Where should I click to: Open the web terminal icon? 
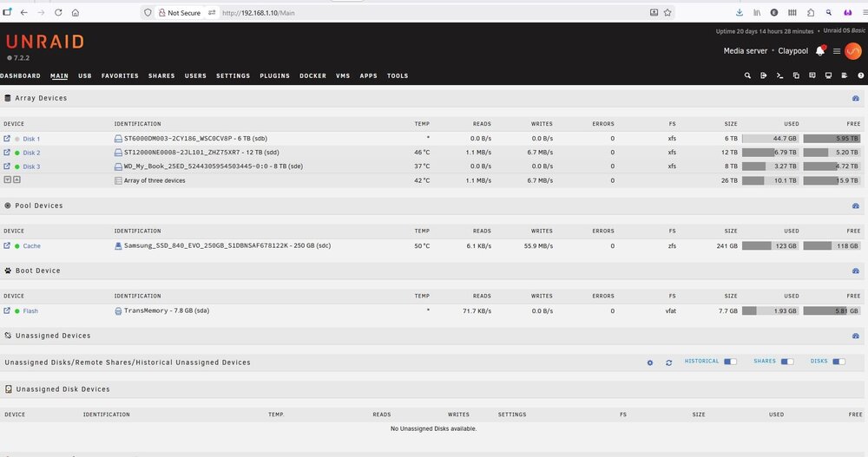779,75
